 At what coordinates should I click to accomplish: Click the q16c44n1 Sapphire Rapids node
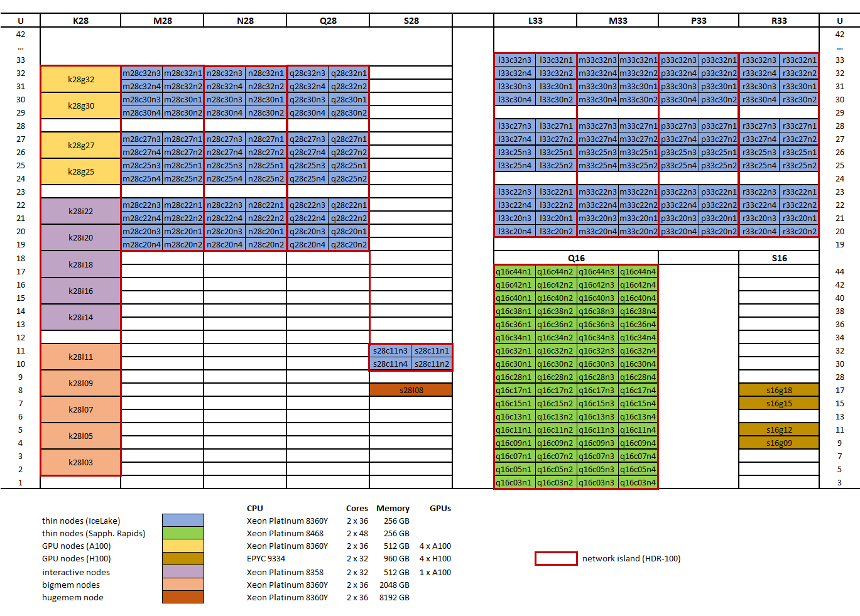coord(514,271)
